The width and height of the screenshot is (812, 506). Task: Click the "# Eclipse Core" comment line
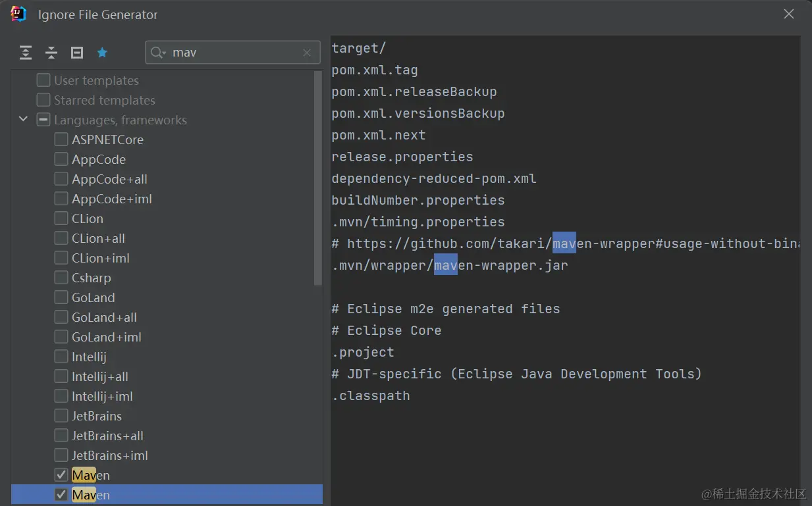coord(387,330)
